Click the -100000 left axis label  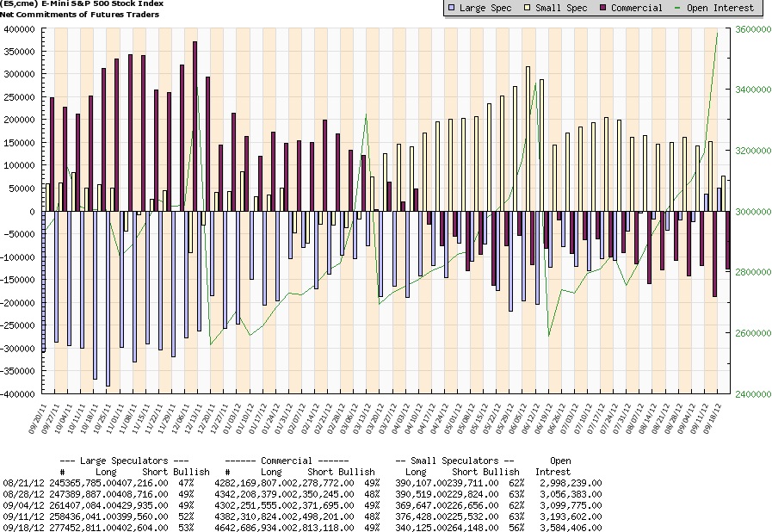pyautogui.click(x=18, y=257)
